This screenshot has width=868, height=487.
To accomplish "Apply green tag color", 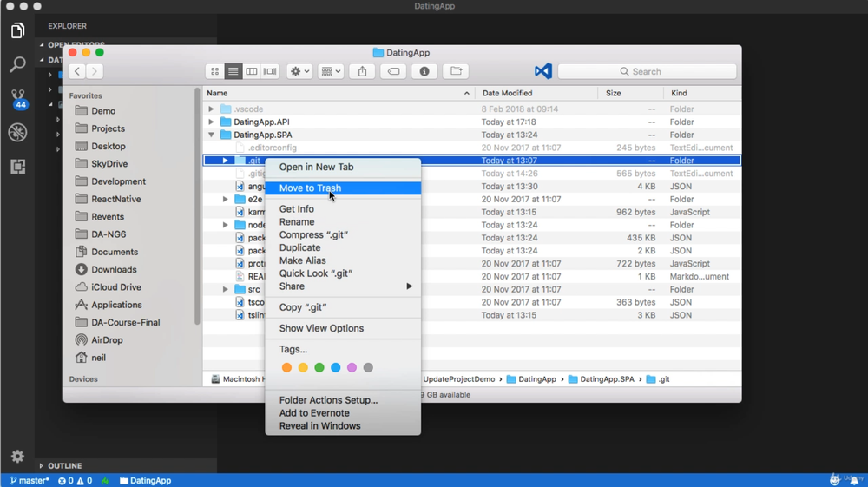I will [319, 367].
